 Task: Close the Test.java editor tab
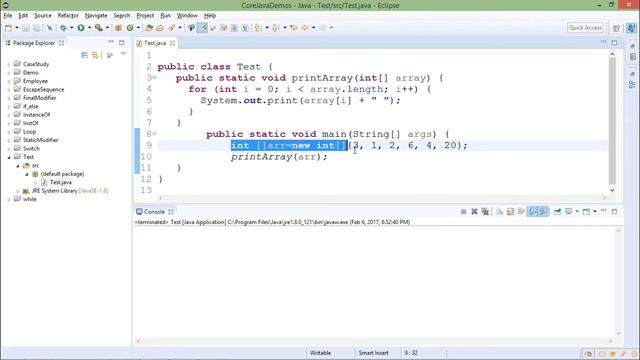(172, 43)
